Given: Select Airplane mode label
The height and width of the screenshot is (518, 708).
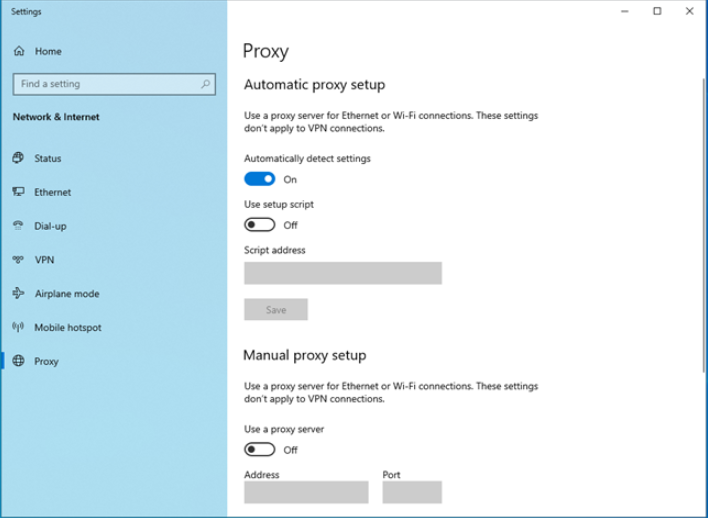Looking at the screenshot, I should (67, 294).
